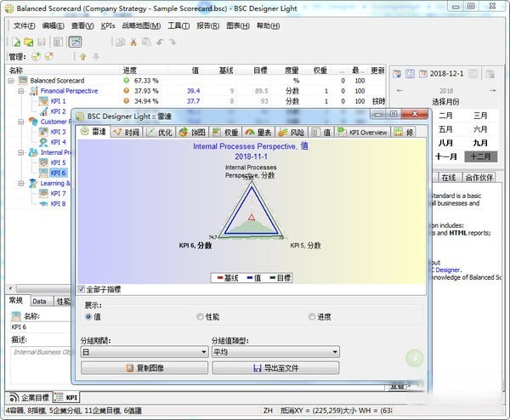Switch to the 风险 chart tab

coord(292,132)
